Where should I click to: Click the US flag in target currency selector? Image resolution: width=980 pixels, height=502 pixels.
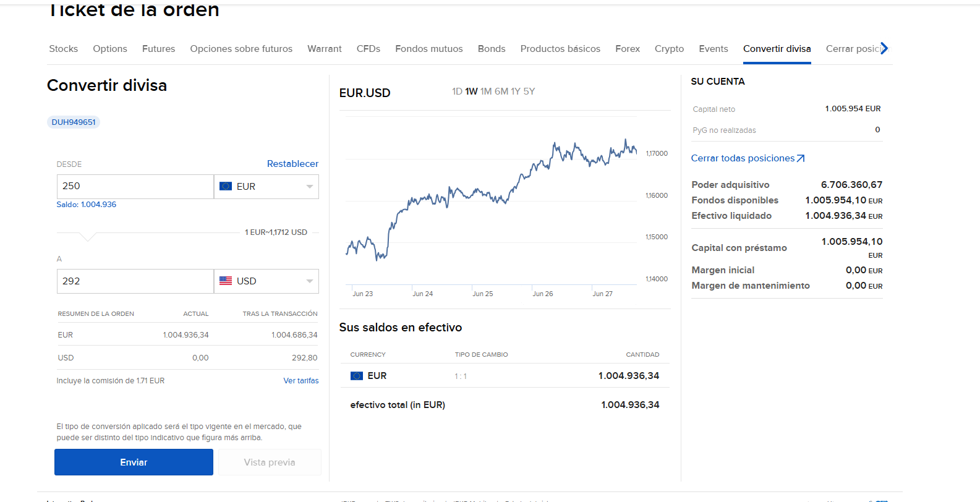point(226,281)
